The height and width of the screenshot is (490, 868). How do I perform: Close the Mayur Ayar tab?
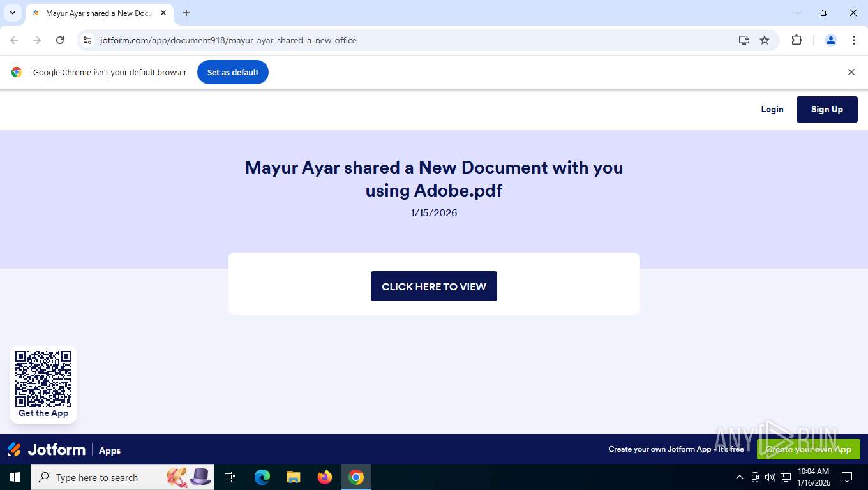click(x=163, y=13)
